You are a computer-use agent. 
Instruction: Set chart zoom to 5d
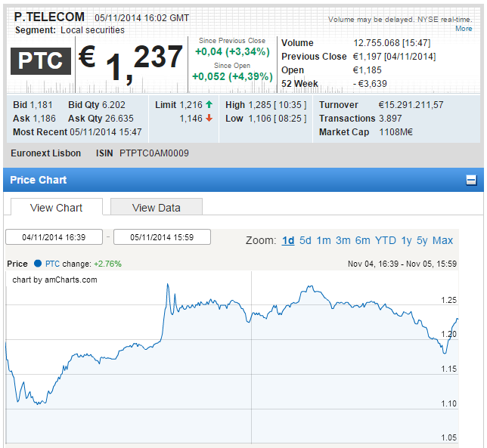306,240
